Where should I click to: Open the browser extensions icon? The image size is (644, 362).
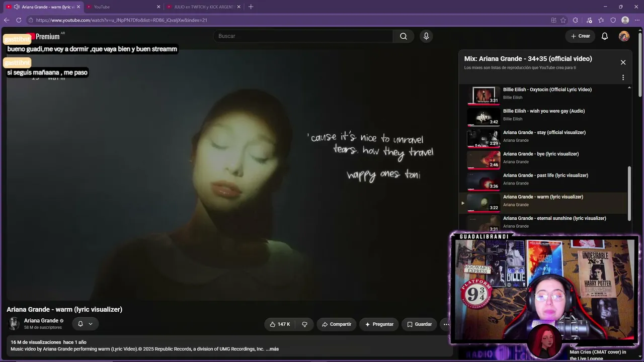click(x=577, y=20)
